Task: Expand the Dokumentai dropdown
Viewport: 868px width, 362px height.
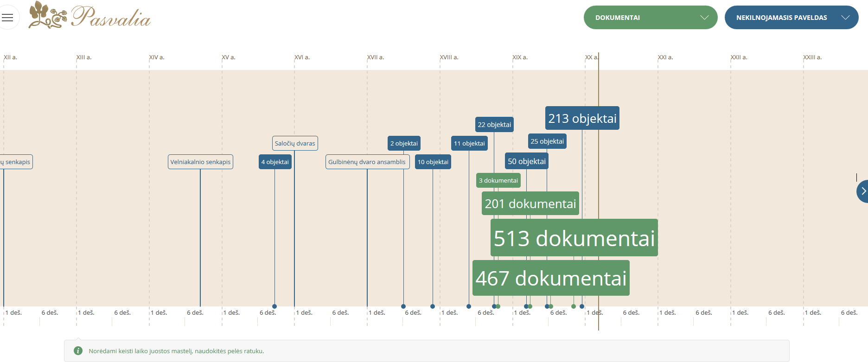Action: pos(650,18)
